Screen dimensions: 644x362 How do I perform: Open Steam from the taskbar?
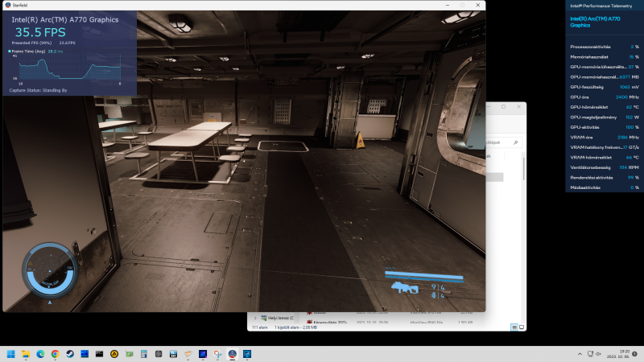pyautogui.click(x=70, y=354)
